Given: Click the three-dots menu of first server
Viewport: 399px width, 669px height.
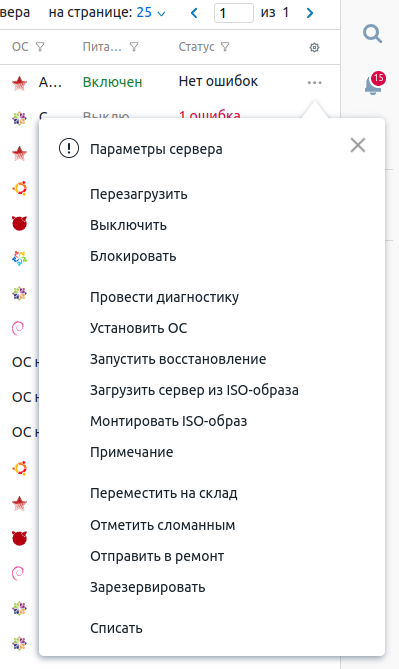Looking at the screenshot, I should coord(314,82).
